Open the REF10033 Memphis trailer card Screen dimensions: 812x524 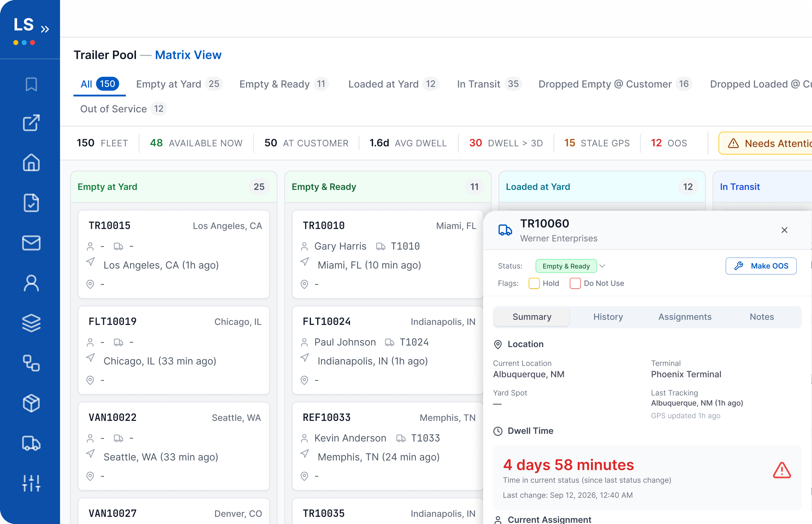(x=388, y=446)
